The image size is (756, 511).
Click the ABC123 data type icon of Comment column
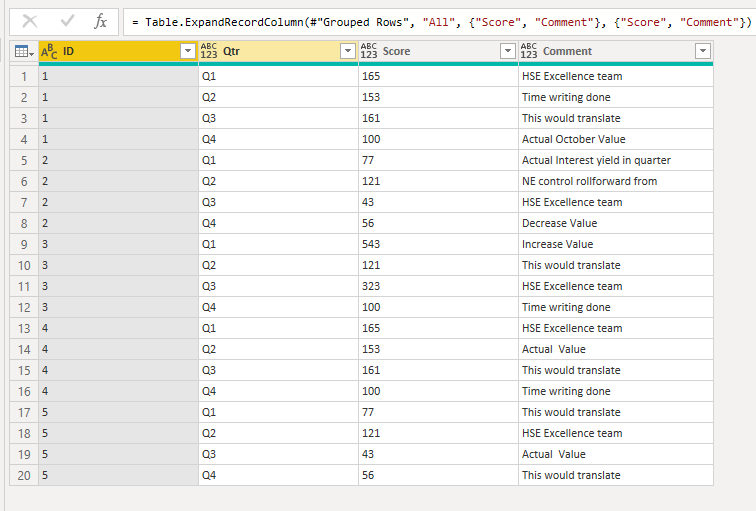pos(529,51)
